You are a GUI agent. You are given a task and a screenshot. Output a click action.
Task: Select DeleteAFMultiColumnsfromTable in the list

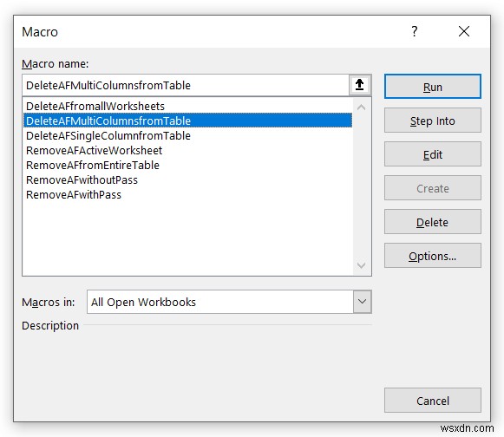coord(187,121)
